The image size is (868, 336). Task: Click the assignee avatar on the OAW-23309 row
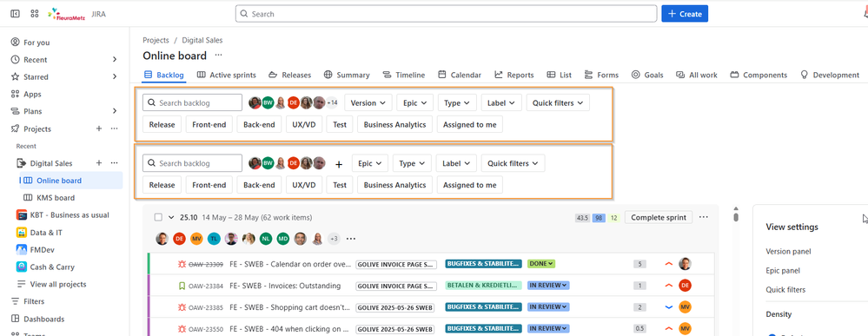(x=686, y=264)
